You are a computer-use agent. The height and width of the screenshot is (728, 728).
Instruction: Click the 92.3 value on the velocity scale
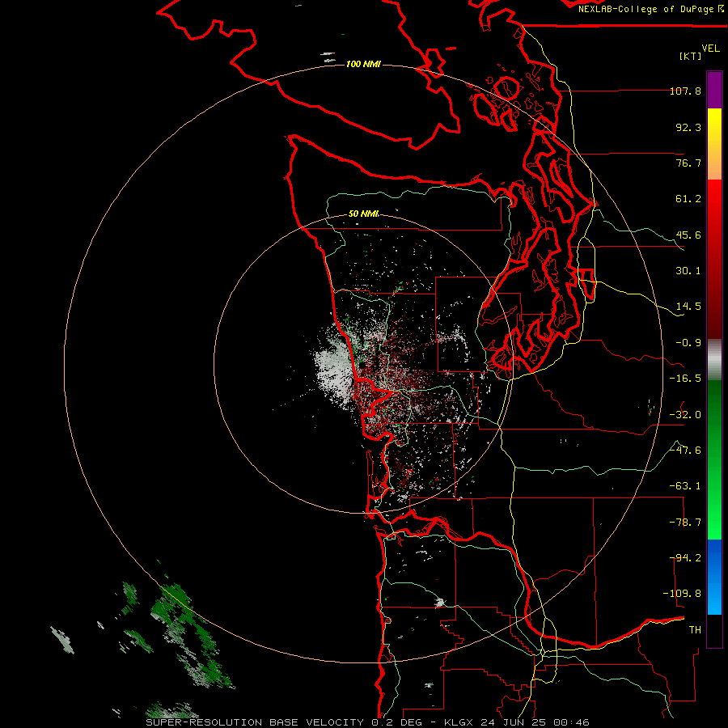[x=688, y=127]
